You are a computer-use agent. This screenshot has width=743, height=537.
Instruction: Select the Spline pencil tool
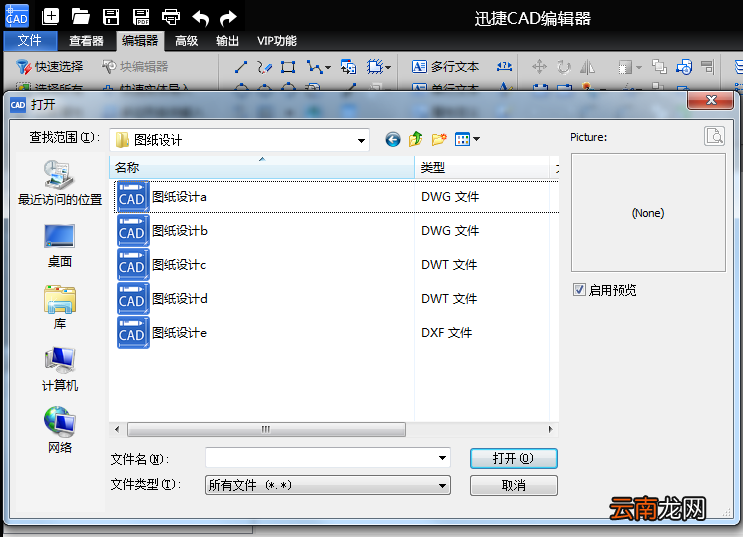pos(264,67)
